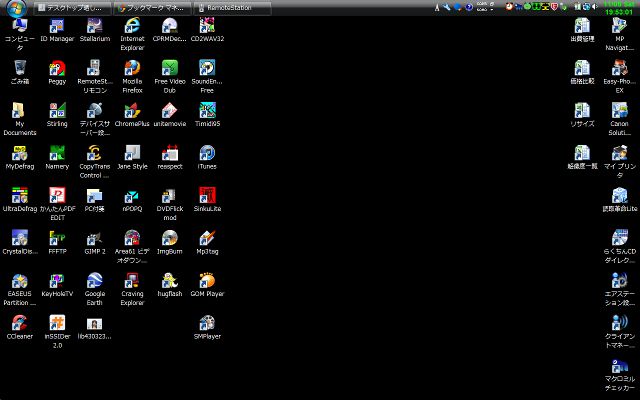Open かんたんPDF EDIT shortcut
The width and height of the screenshot is (640, 400).
tap(57, 204)
